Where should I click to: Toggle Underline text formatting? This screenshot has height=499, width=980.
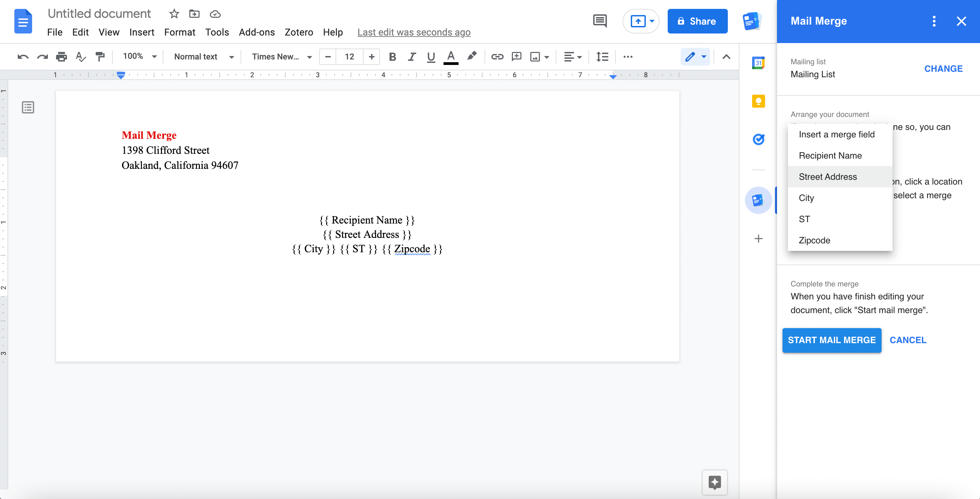430,57
